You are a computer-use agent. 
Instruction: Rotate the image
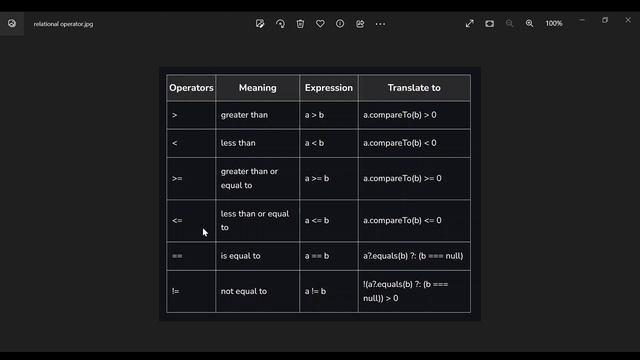point(280,24)
